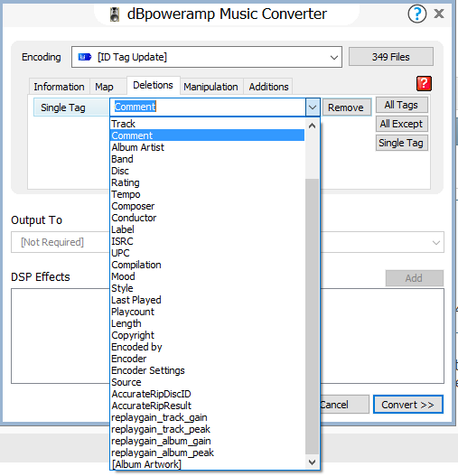Select the Deletions tab
The width and height of the screenshot is (458, 476).
pos(153,85)
